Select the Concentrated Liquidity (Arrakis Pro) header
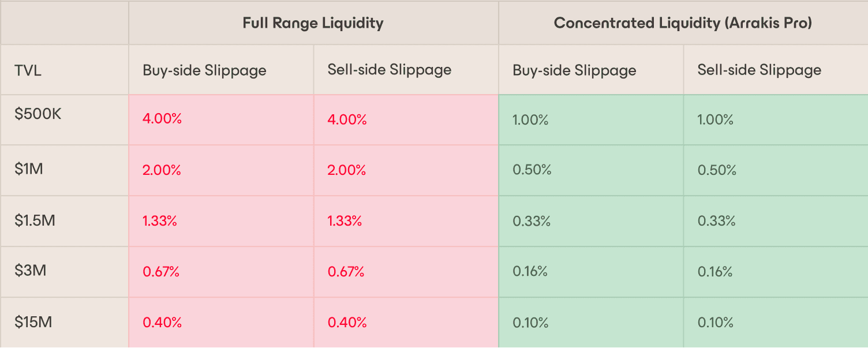Viewport: 868px width, 348px height. point(683,23)
